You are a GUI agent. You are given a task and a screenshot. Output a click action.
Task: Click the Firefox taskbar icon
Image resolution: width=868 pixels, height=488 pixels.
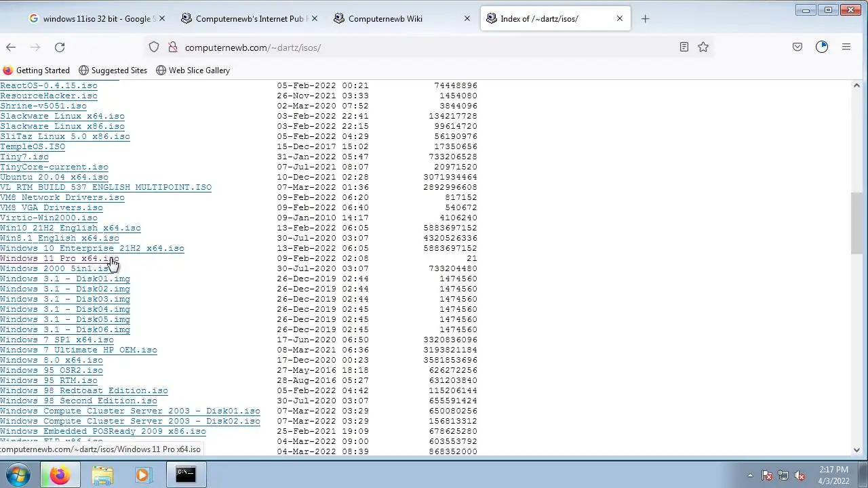coord(60,474)
